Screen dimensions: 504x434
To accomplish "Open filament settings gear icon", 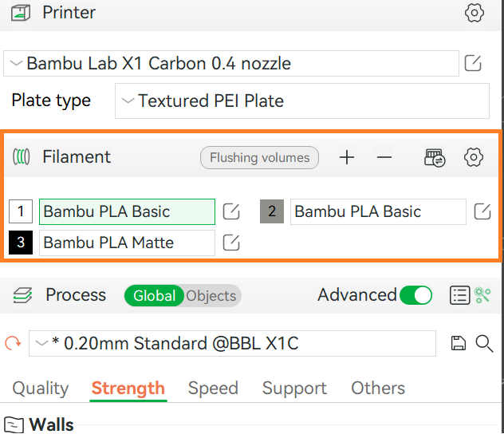I will (474, 157).
